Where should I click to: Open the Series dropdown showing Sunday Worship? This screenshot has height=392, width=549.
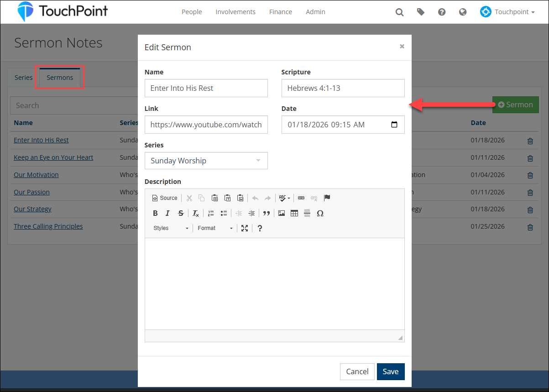tap(206, 161)
